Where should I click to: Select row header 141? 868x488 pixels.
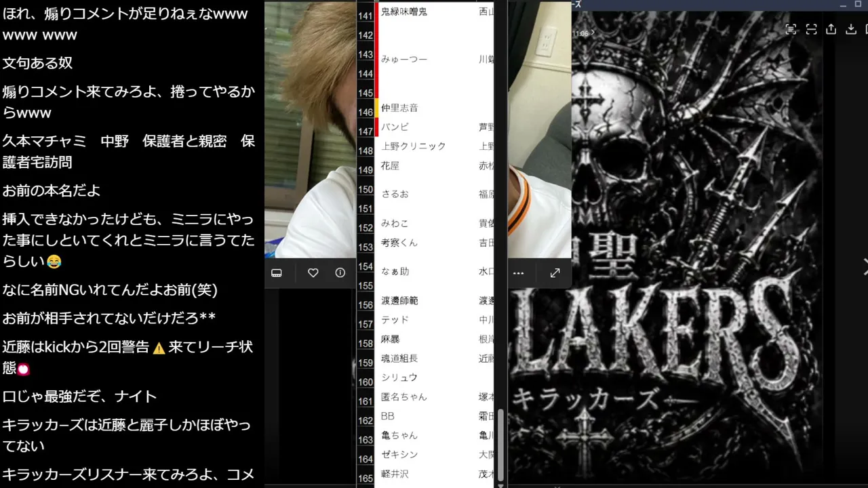[x=366, y=16]
